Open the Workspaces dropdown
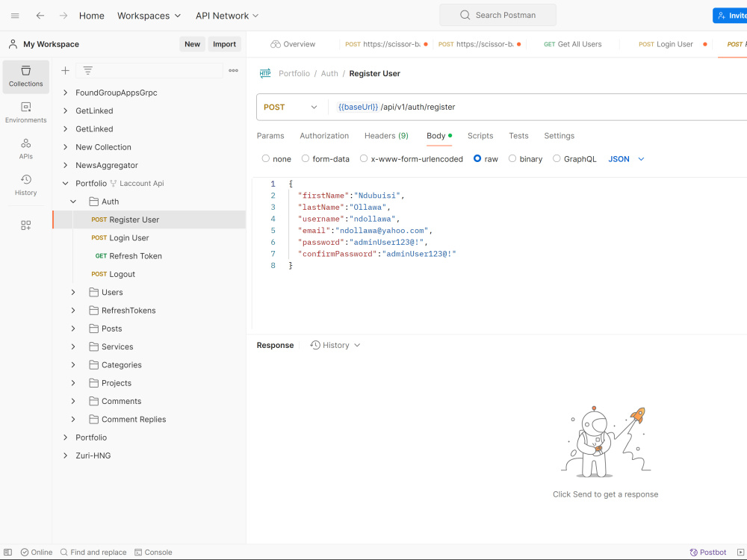This screenshot has height=560, width=747. (x=149, y=16)
